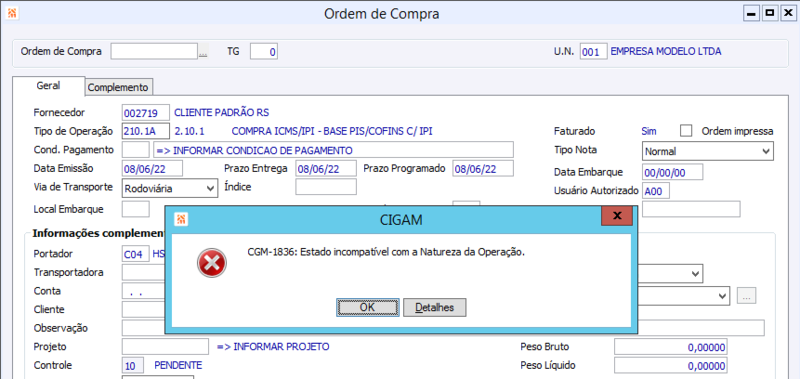Click the Índice field
The width and height of the screenshot is (800, 379).
click(x=326, y=187)
